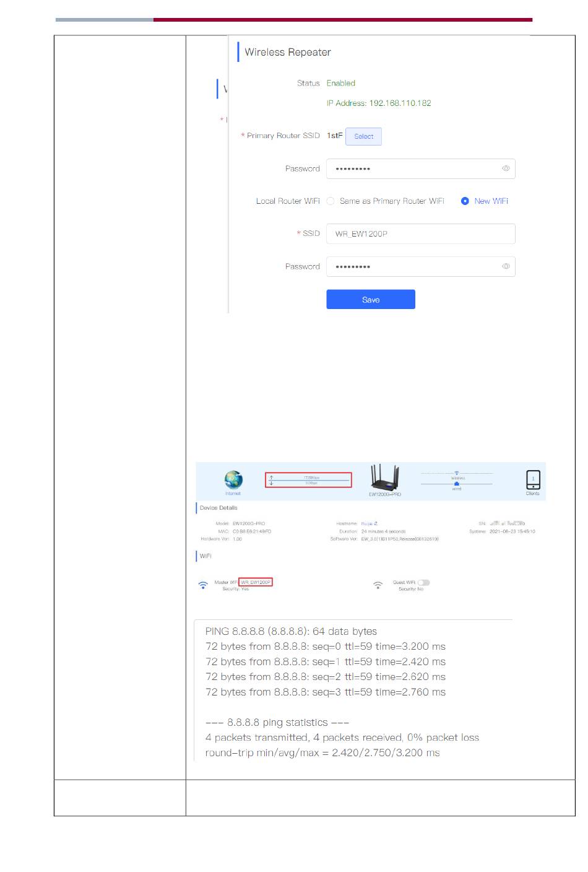Click the Systime value 2021-06-23 15:45:10
Viewport: 588px width, 872px height.
tap(512, 531)
